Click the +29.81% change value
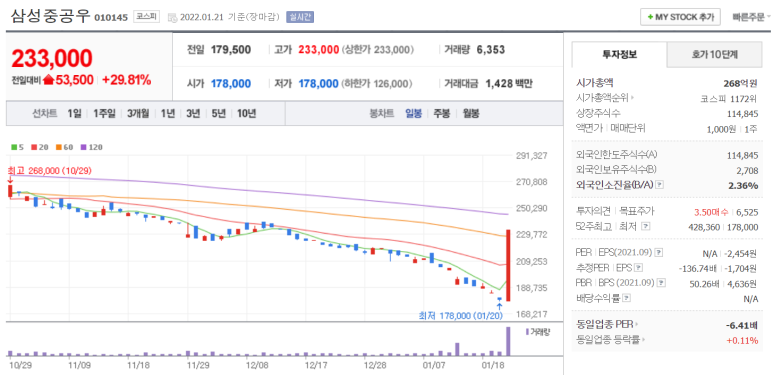This screenshot has height=375, width=773. pyautogui.click(x=127, y=80)
